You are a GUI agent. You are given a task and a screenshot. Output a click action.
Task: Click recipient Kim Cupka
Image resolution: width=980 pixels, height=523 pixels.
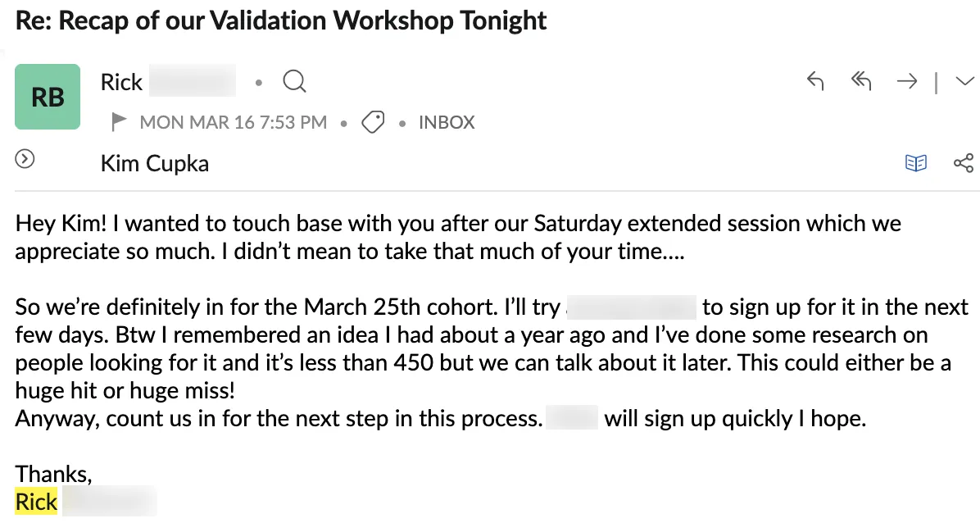click(x=154, y=163)
